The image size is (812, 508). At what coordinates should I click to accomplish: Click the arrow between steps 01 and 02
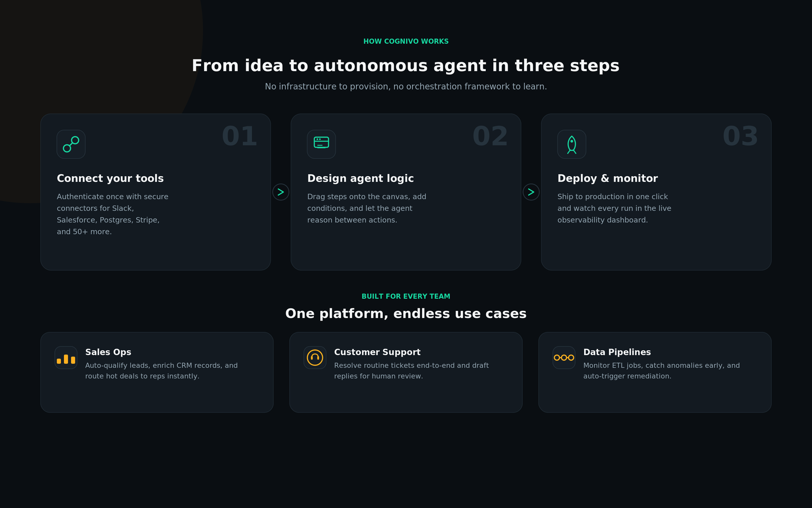281,192
